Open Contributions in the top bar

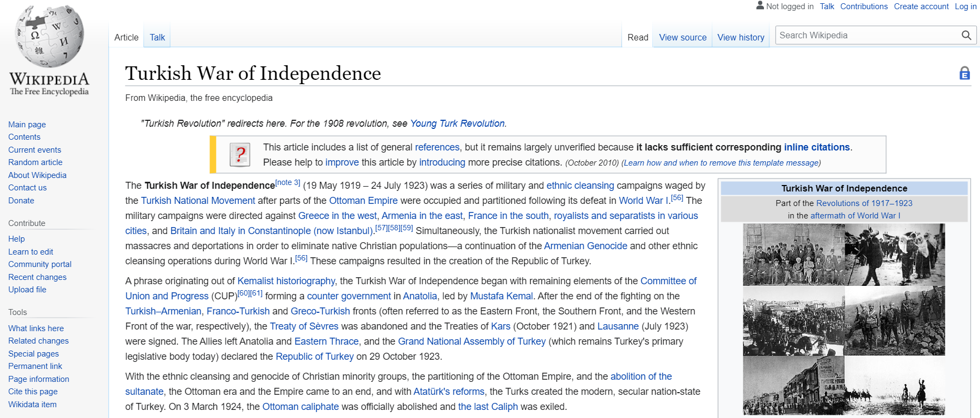pyautogui.click(x=864, y=6)
